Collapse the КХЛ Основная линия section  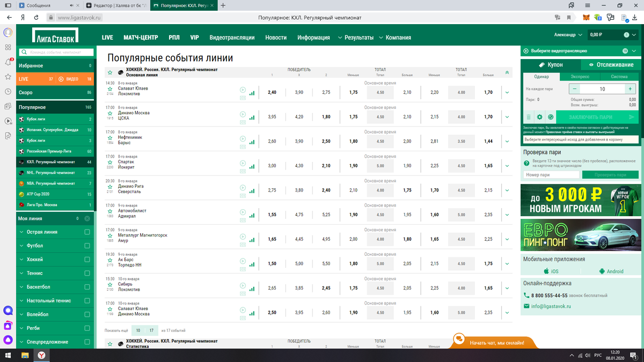(507, 72)
